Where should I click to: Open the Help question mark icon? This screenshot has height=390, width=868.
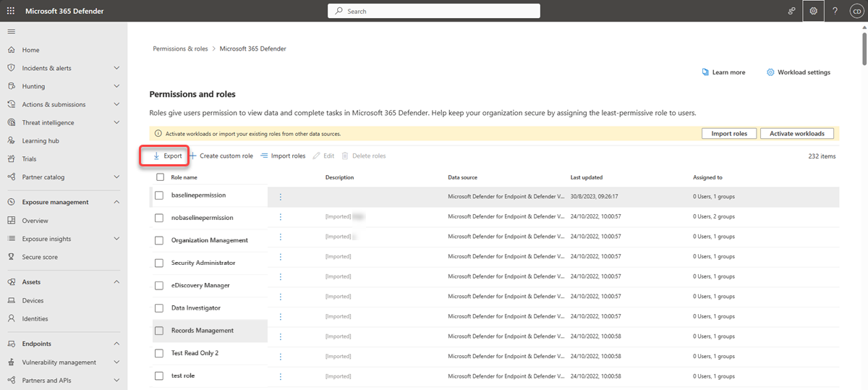[835, 11]
